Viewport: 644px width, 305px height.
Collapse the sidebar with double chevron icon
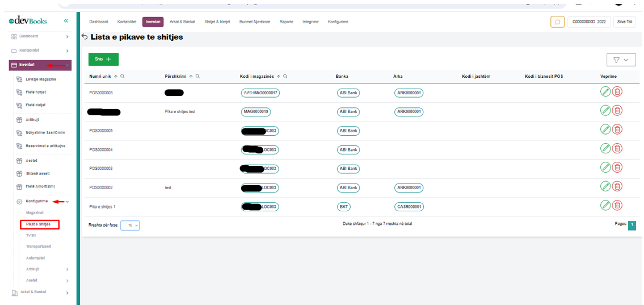pyautogui.click(x=66, y=21)
